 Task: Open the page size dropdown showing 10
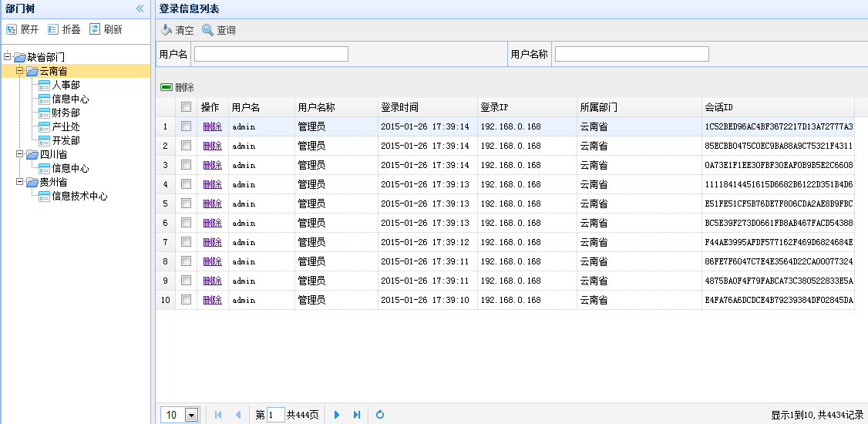tap(192, 415)
